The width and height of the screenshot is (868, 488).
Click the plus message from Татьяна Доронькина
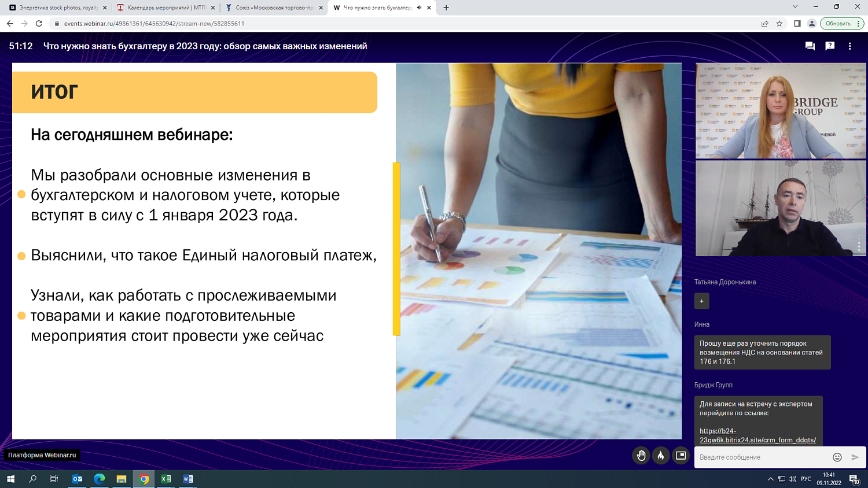pyautogui.click(x=701, y=301)
